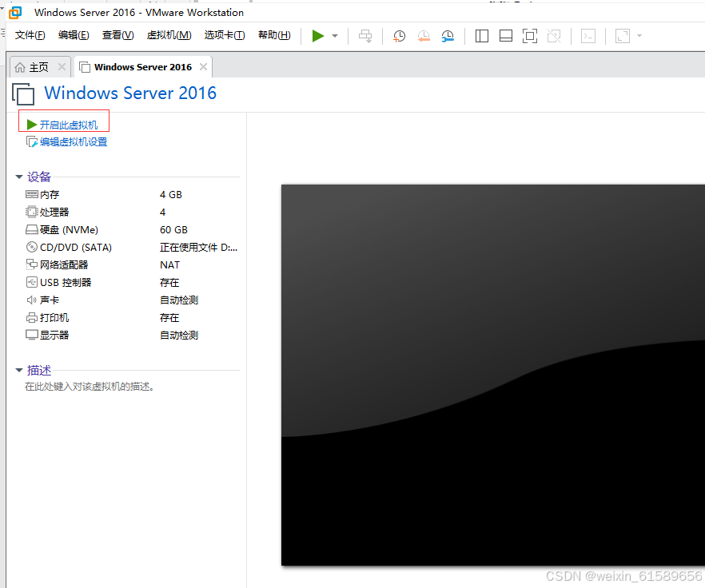Viewport: 705px width, 588px height.
Task: Click the 60 GB hard disk value
Action: pyautogui.click(x=173, y=230)
